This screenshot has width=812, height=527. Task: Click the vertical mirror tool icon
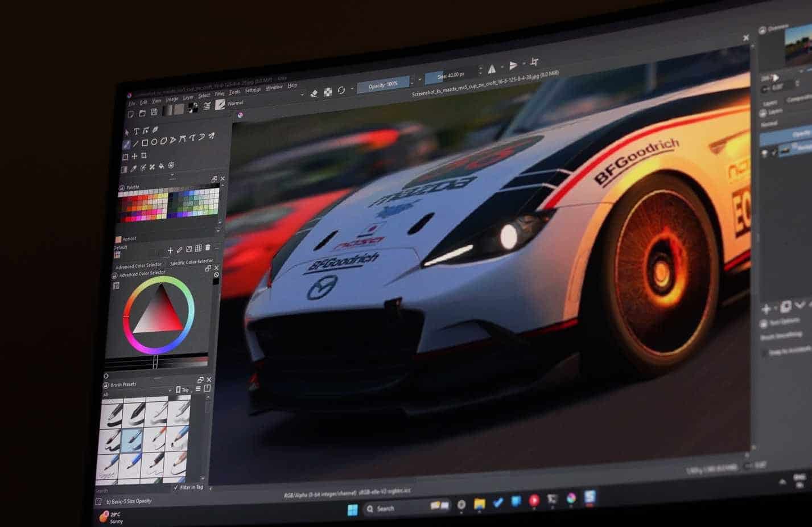click(x=513, y=65)
